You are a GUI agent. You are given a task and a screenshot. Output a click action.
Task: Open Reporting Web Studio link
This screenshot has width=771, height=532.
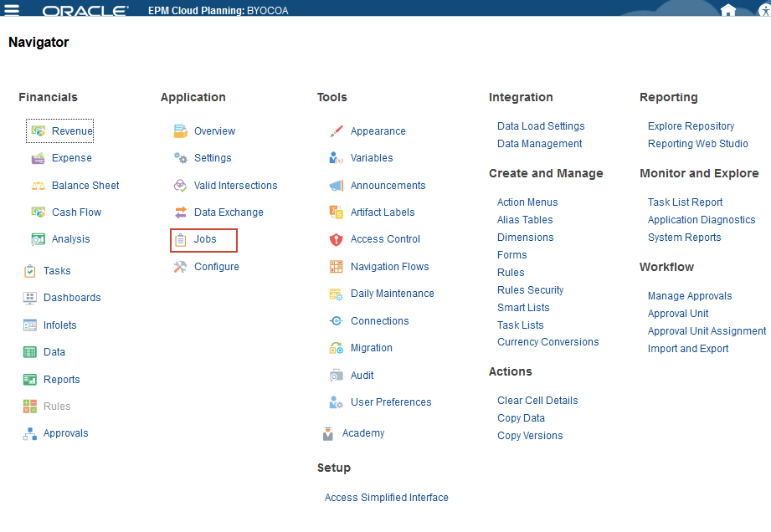click(x=697, y=144)
